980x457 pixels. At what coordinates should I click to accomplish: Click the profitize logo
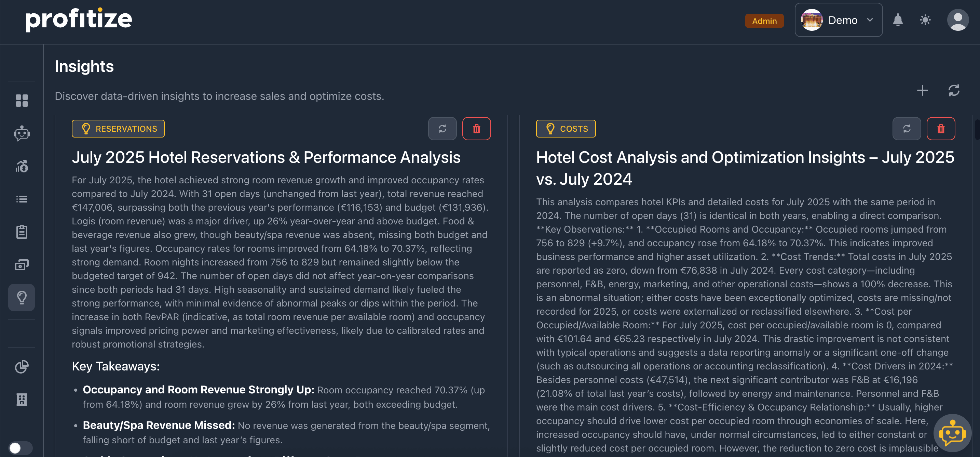tap(79, 19)
